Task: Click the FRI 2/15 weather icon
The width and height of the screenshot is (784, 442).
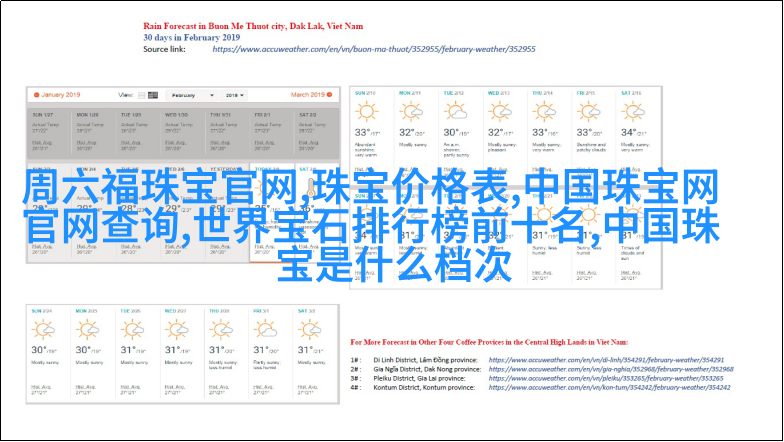Action: click(588, 112)
